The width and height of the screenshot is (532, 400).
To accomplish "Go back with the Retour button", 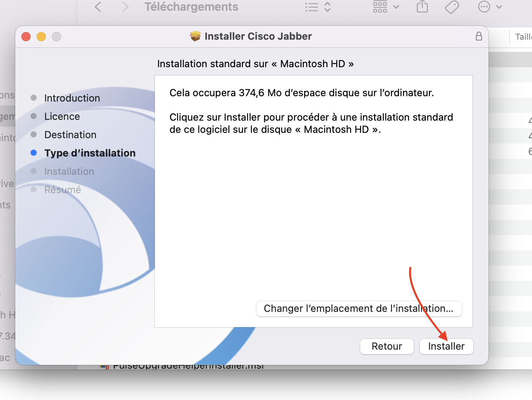I will (387, 346).
